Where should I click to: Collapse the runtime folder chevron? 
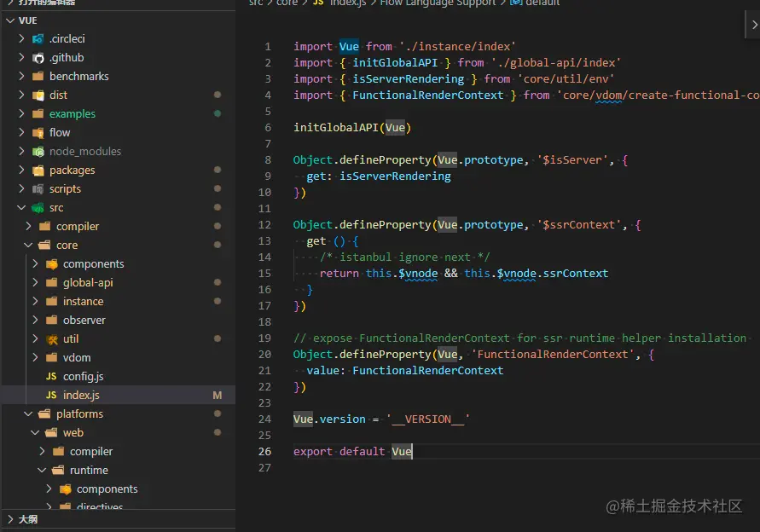(x=42, y=471)
